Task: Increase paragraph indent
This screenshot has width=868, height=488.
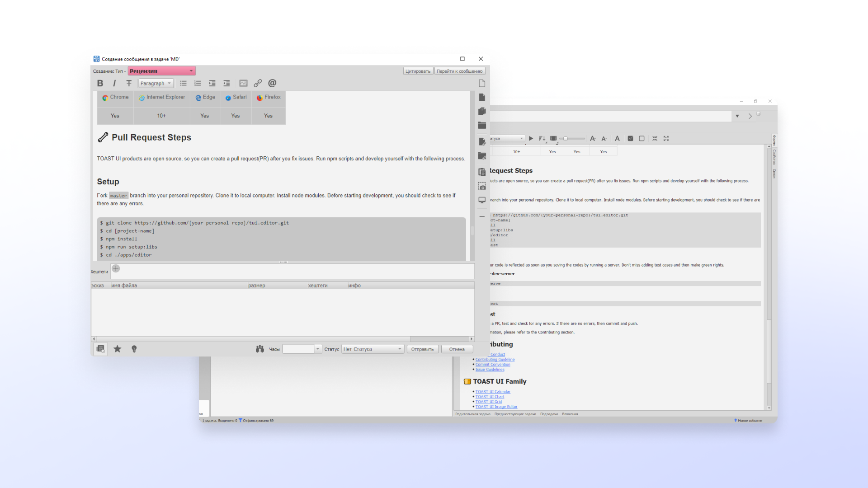Action: click(212, 83)
